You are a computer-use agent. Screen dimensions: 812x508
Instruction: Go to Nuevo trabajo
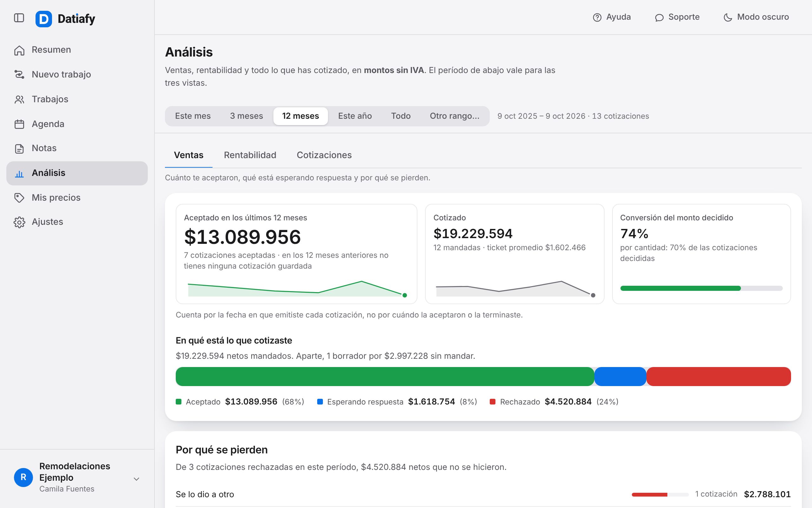(x=77, y=74)
